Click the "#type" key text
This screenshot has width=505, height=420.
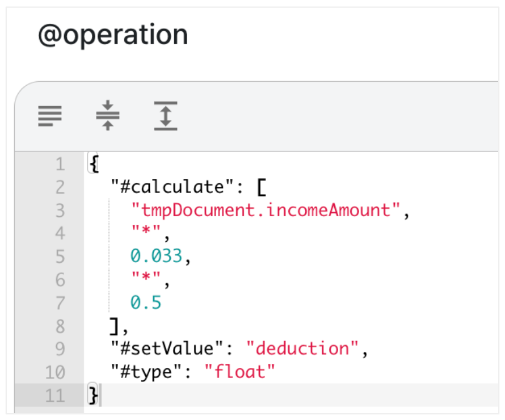(x=146, y=372)
